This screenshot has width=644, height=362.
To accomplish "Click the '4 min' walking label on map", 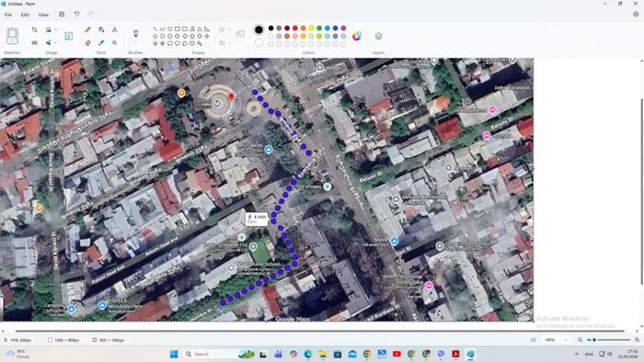I will (x=257, y=219).
